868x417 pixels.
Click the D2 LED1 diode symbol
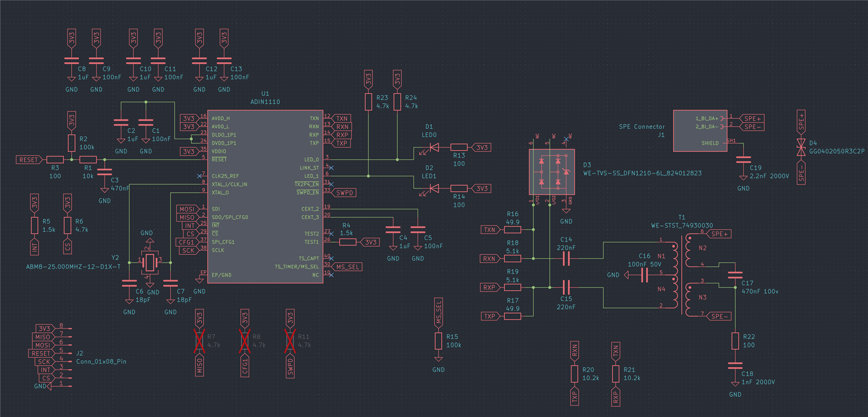coord(434,188)
